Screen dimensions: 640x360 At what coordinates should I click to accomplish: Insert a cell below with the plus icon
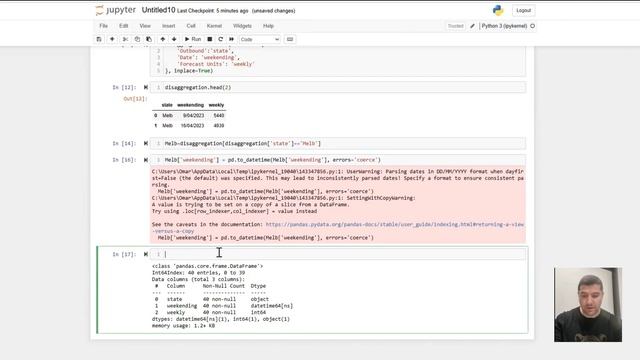coord(112,39)
